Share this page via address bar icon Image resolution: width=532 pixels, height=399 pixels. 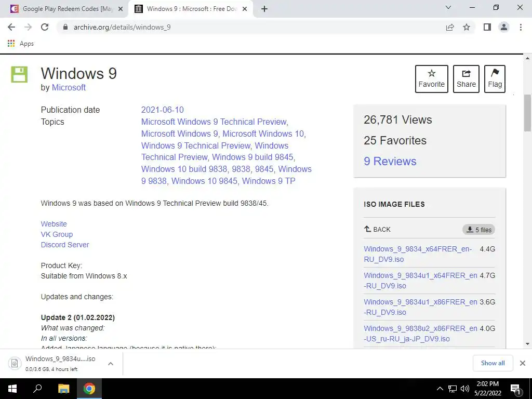pyautogui.click(x=450, y=27)
